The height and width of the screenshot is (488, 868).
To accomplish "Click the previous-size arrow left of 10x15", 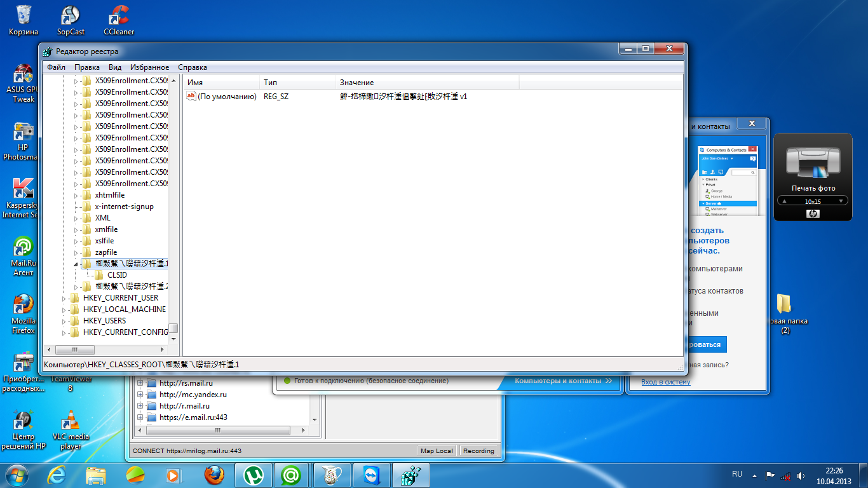I will click(784, 201).
